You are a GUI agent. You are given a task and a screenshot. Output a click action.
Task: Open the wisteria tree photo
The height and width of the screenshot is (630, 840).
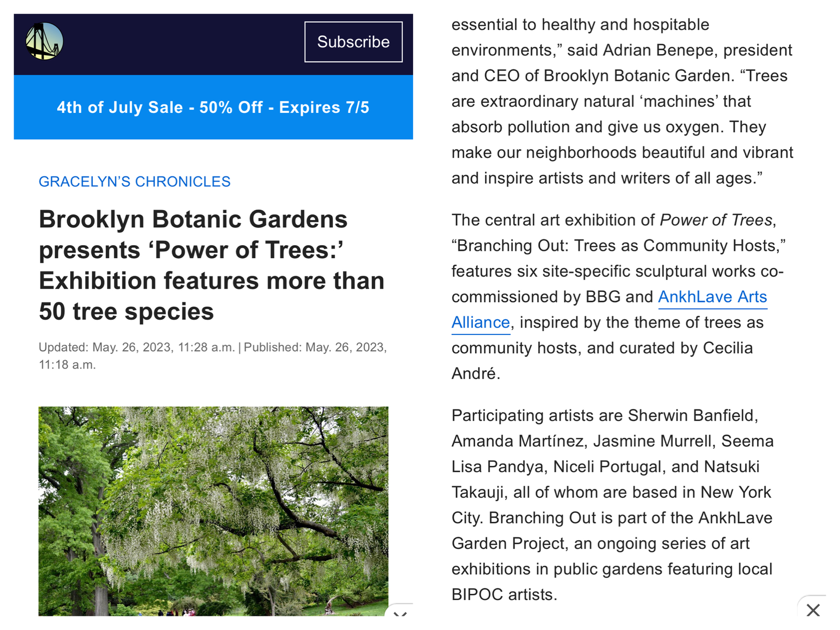(x=213, y=510)
